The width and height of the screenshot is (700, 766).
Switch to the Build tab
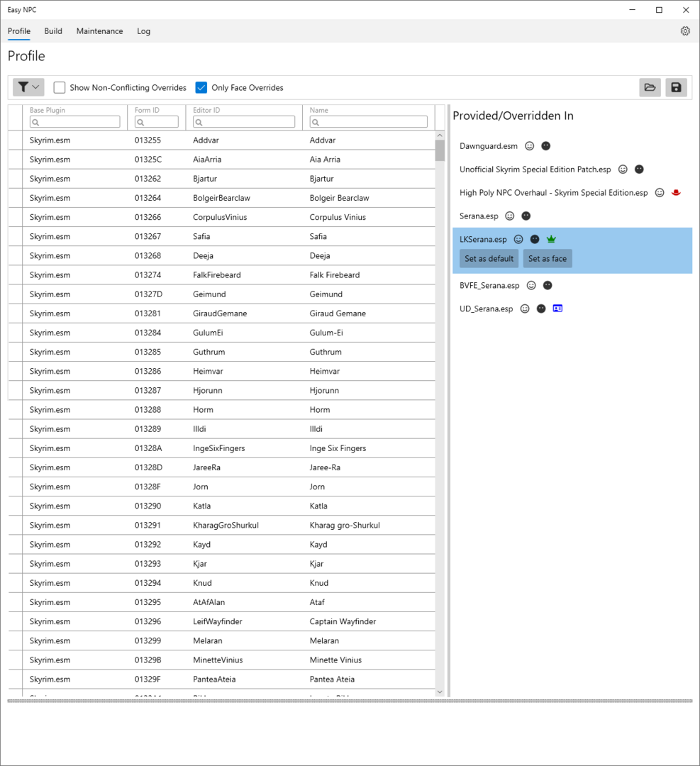tap(53, 30)
